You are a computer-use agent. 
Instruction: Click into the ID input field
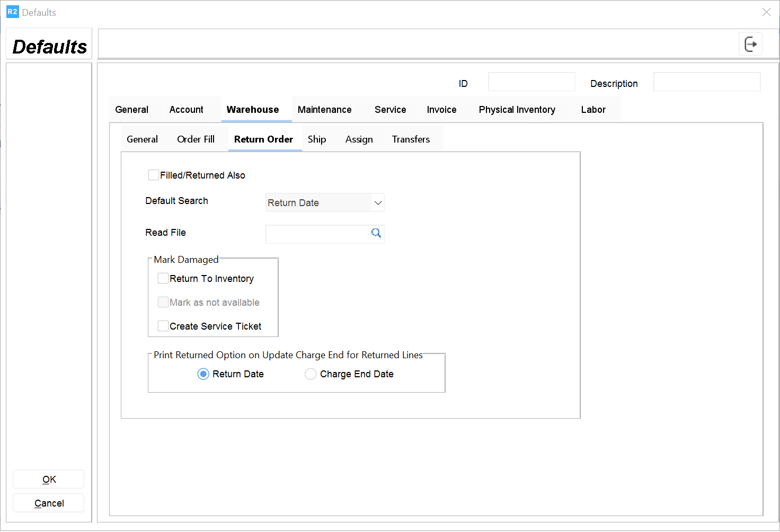point(531,82)
